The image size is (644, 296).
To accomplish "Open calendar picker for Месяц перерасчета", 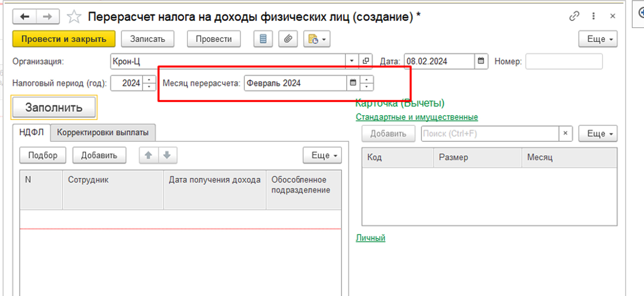I will 353,83.
